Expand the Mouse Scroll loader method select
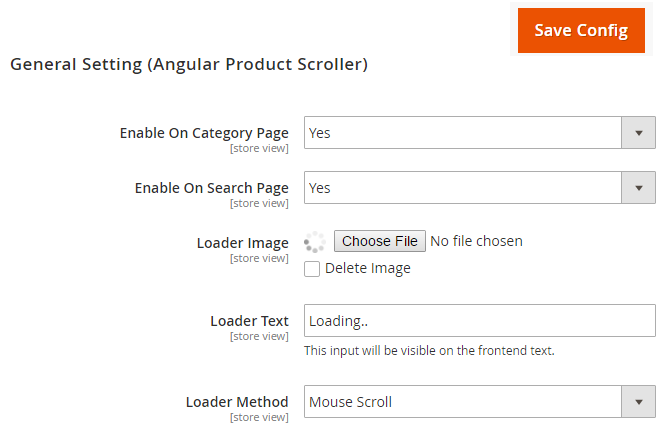 [x=462, y=403]
